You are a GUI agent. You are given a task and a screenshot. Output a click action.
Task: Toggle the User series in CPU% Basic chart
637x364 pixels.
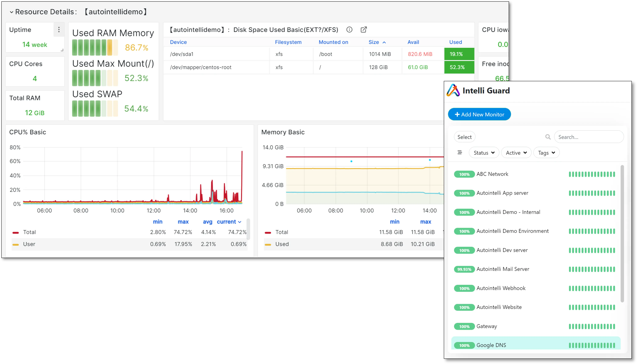(x=29, y=244)
